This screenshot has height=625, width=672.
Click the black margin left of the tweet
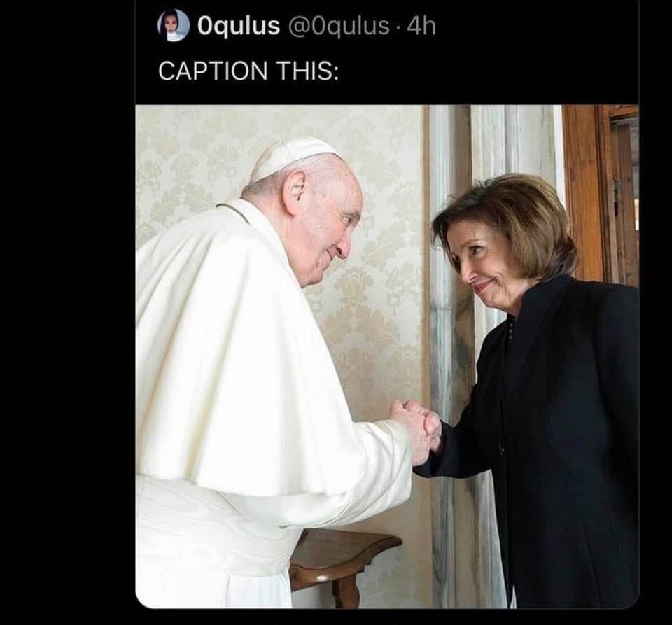[x=66, y=315]
